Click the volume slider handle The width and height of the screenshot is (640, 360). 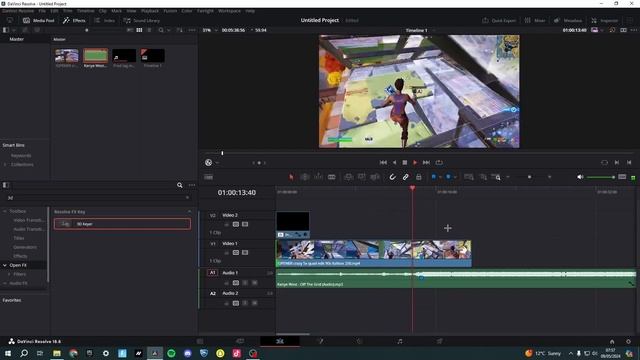[x=613, y=177]
